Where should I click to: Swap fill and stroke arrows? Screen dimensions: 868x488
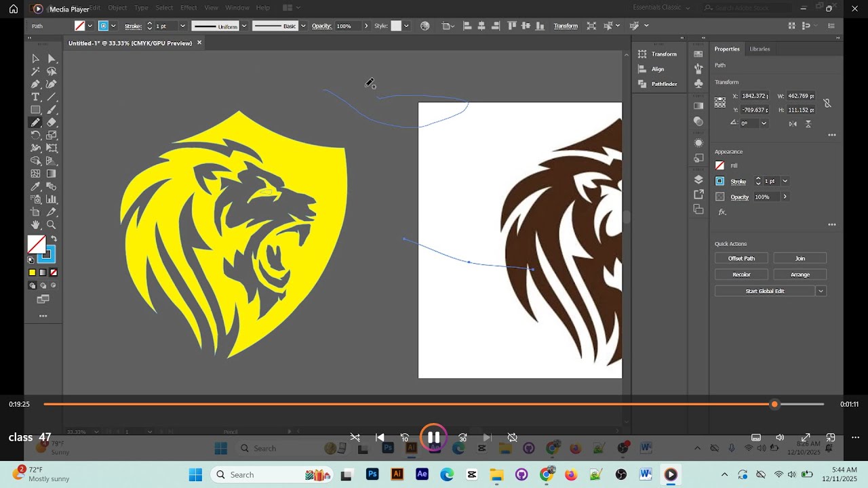pyautogui.click(x=54, y=239)
